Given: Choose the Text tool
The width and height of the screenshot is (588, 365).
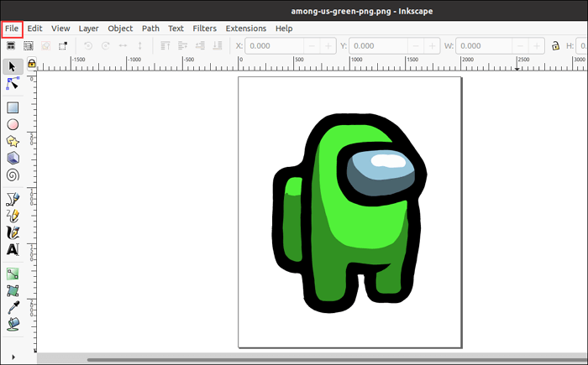Looking at the screenshot, I should [13, 249].
